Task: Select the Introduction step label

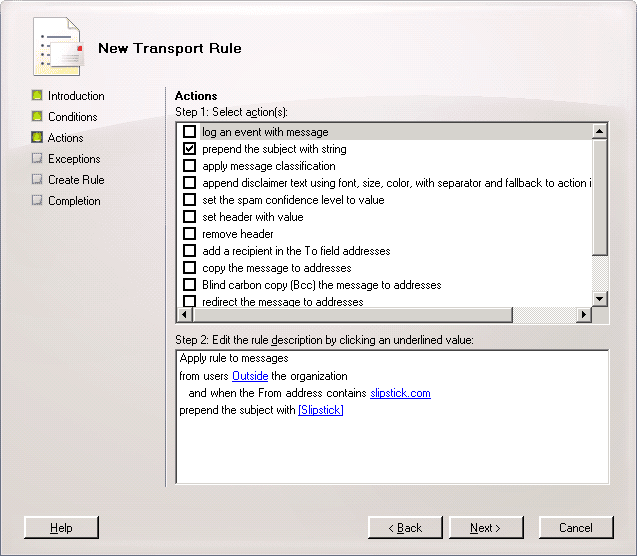Action: click(x=76, y=96)
